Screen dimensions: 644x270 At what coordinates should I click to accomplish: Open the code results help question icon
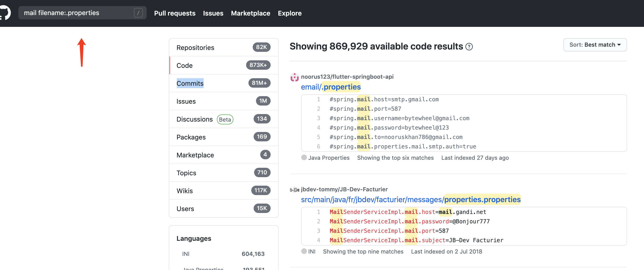(469, 47)
